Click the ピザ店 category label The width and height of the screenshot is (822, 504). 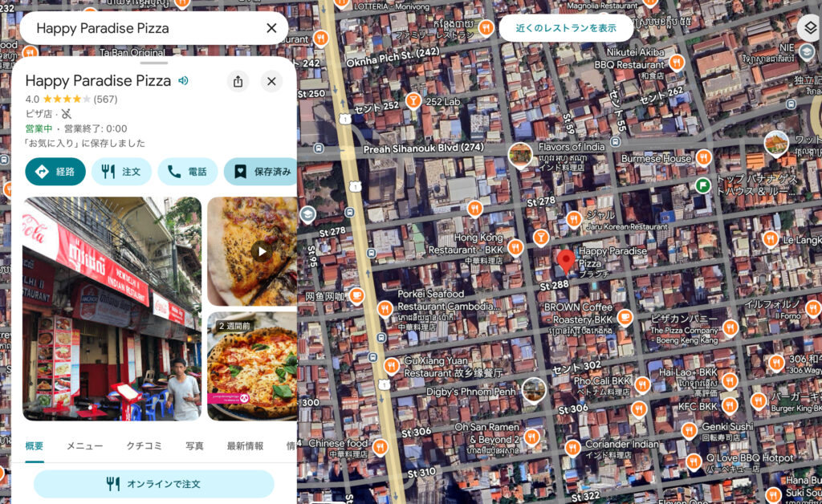39,114
